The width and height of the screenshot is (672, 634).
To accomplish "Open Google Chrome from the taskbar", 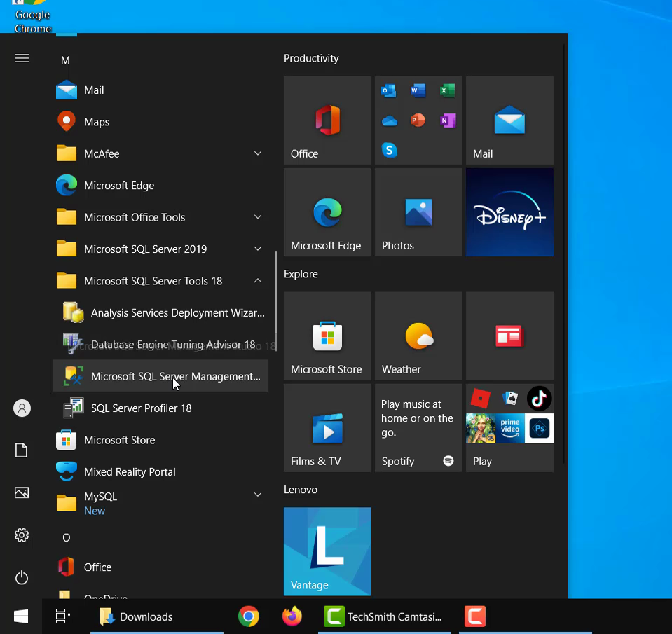I will (x=248, y=616).
